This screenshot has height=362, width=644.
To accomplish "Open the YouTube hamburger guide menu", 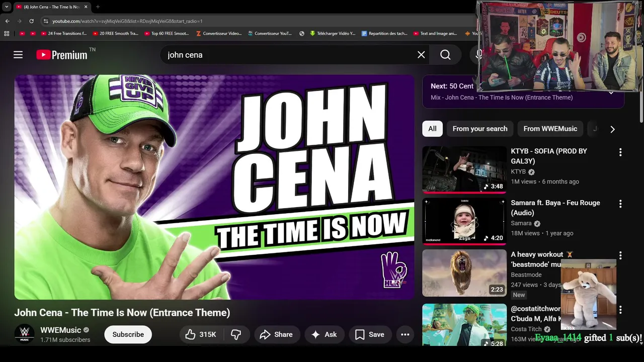I will [18, 55].
